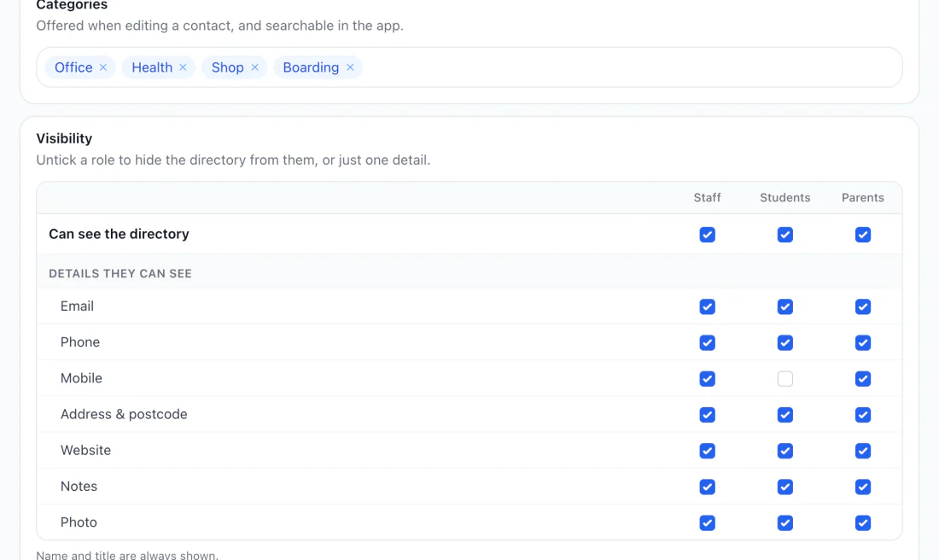Image resolution: width=939 pixels, height=560 pixels.
Task: Click the Photo row label
Action: [x=79, y=522]
